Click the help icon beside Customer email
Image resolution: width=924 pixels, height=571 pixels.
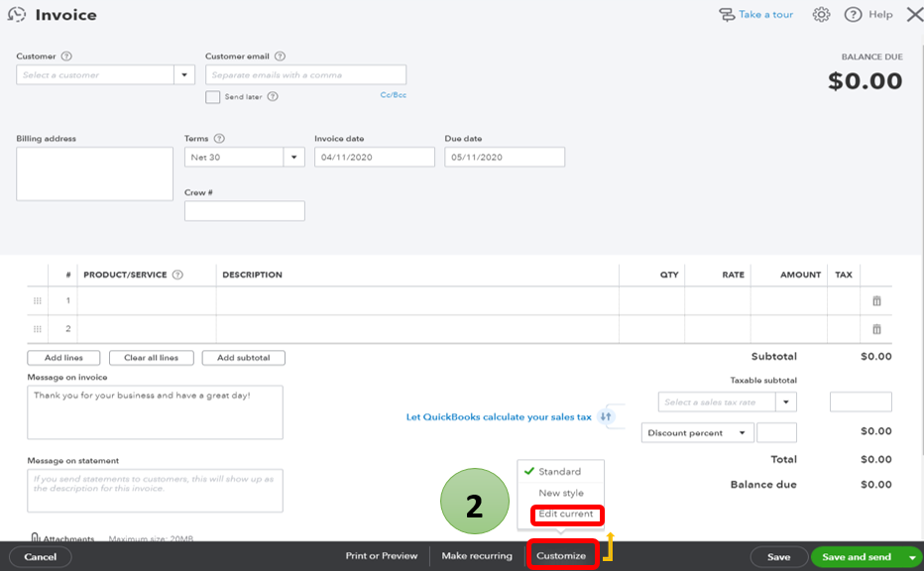click(280, 57)
